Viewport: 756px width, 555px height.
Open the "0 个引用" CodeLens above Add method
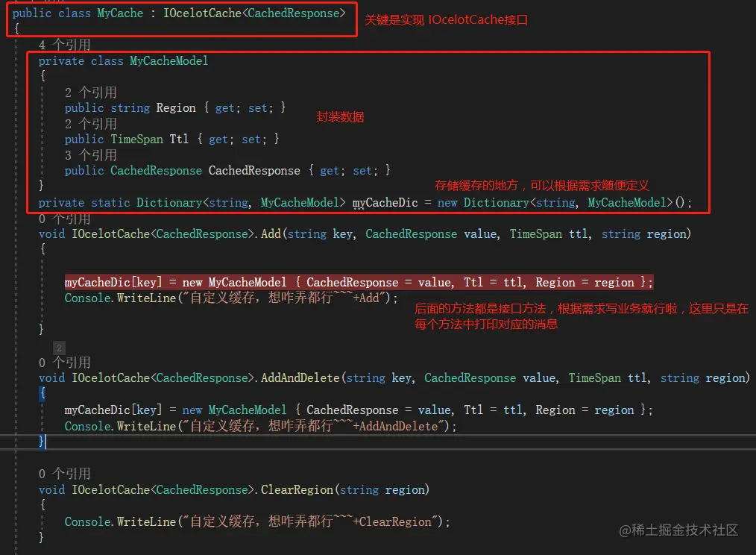(x=65, y=219)
